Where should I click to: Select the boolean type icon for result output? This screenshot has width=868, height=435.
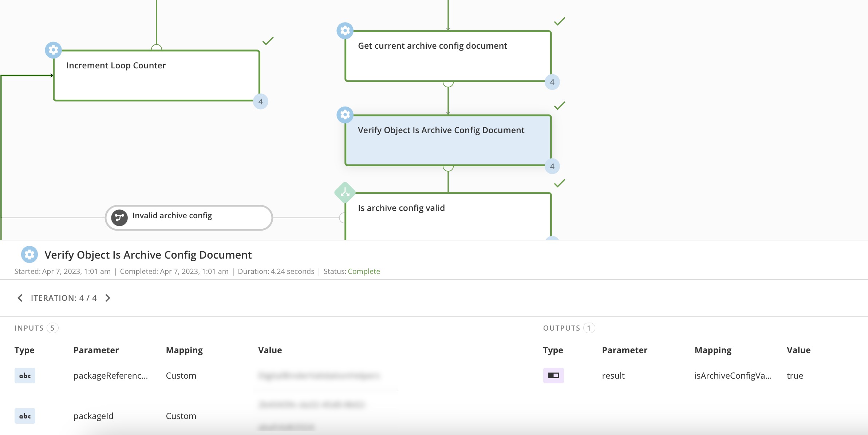coord(554,375)
